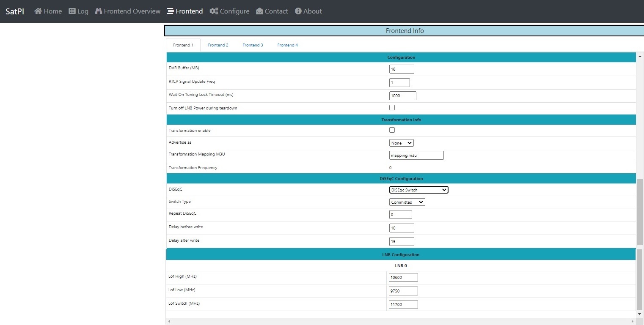Open the Contact page
The height and width of the screenshot is (325, 644).
[272, 11]
